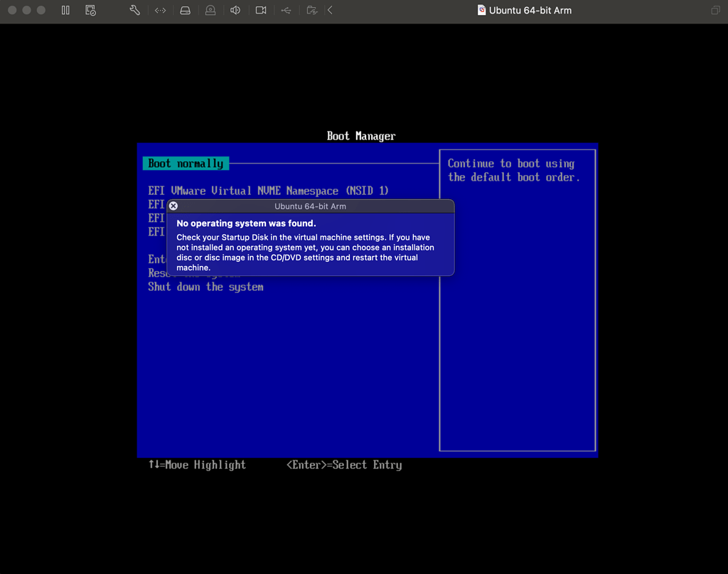Click the hard disk icon
The width and height of the screenshot is (728, 574).
185,11
